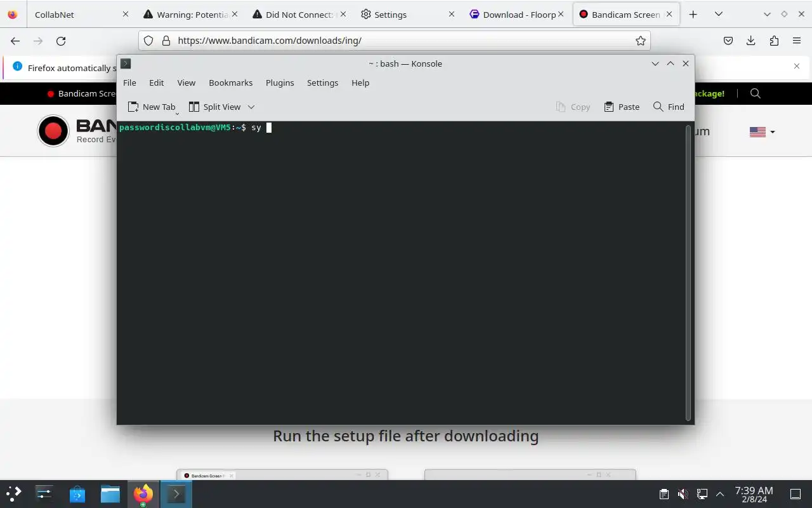This screenshot has width=812, height=508.
Task: Switch to Firefox from the taskbar
Action: [143, 493]
